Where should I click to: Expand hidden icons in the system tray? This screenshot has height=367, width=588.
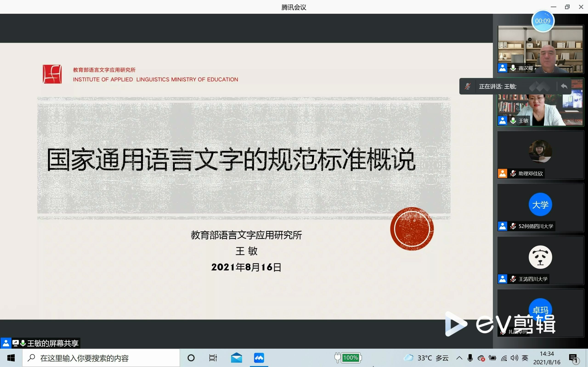[459, 358]
